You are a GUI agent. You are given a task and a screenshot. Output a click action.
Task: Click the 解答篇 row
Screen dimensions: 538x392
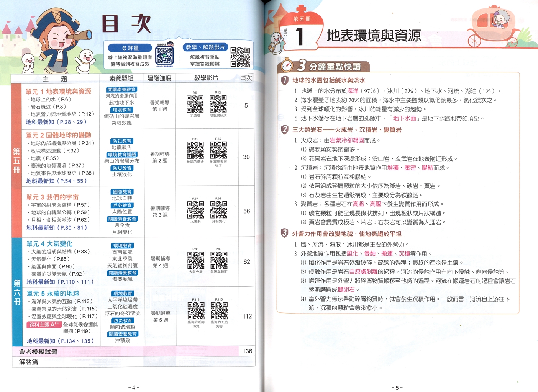pyautogui.click(x=134, y=362)
